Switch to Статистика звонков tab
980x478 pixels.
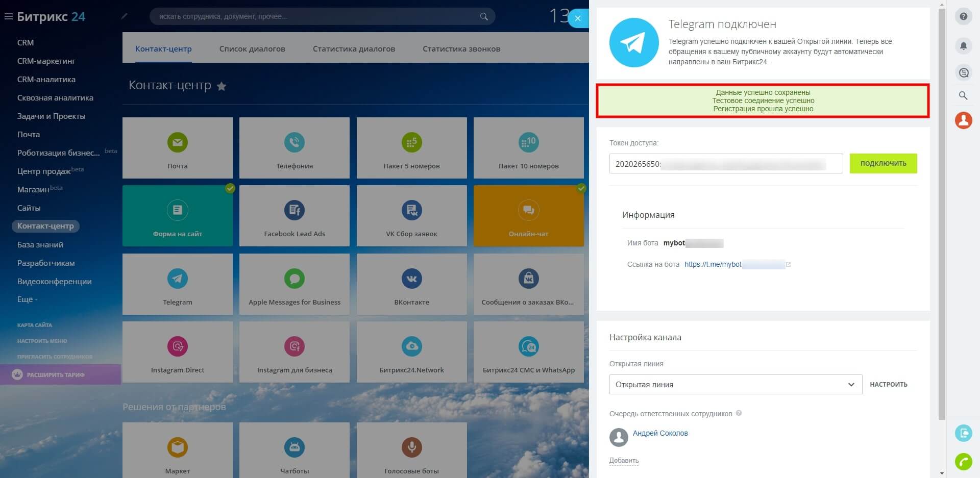pos(461,49)
